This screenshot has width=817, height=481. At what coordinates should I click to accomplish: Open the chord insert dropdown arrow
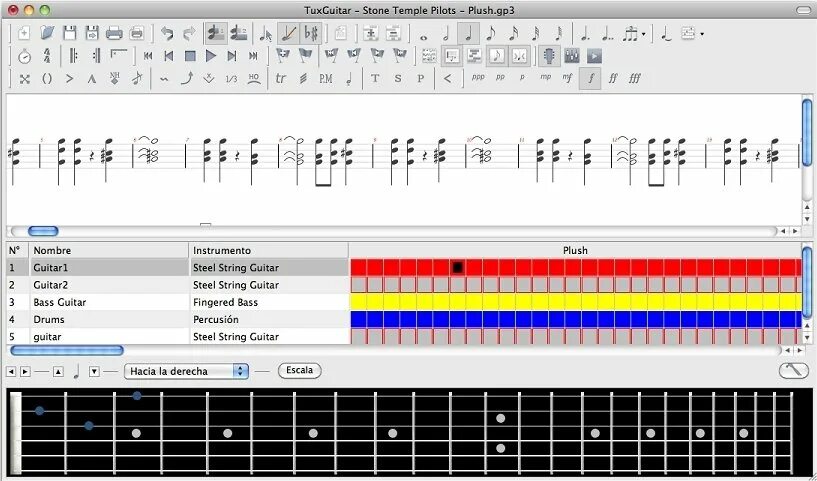[x=702, y=34]
